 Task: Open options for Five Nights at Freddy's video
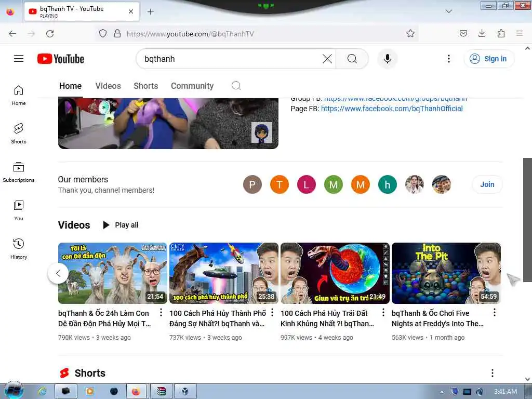pos(495,312)
